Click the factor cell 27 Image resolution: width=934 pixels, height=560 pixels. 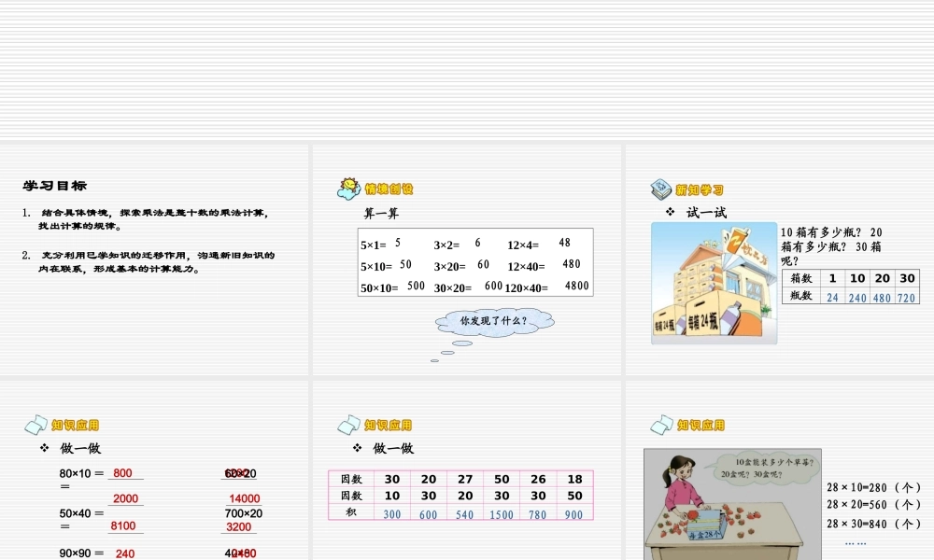point(465,479)
